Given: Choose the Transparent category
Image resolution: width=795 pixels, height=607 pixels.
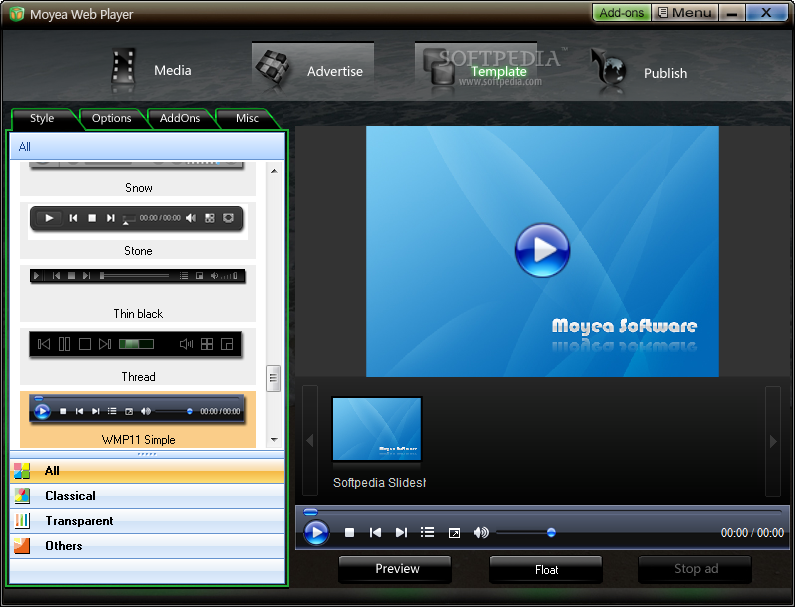Looking at the screenshot, I should coord(147,521).
